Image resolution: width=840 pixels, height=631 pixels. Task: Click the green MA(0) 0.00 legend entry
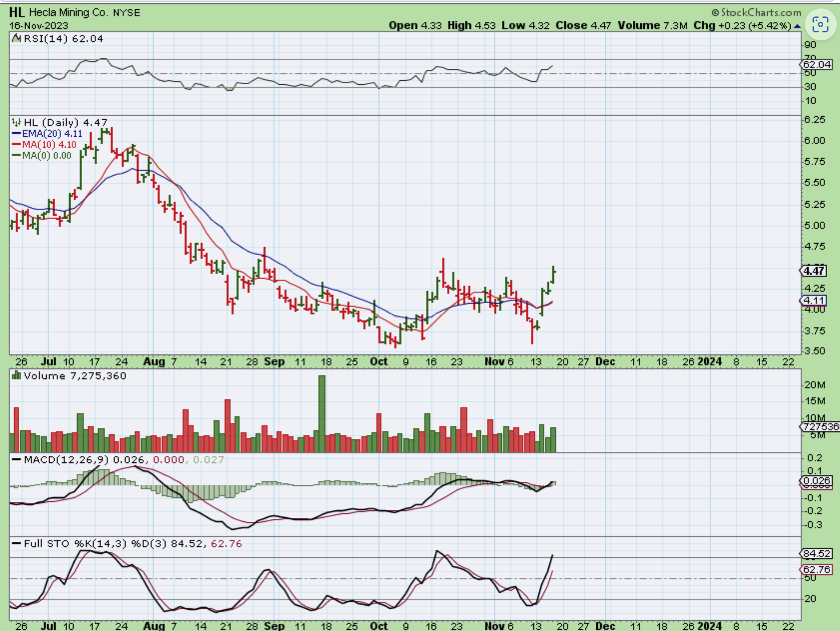(x=42, y=156)
